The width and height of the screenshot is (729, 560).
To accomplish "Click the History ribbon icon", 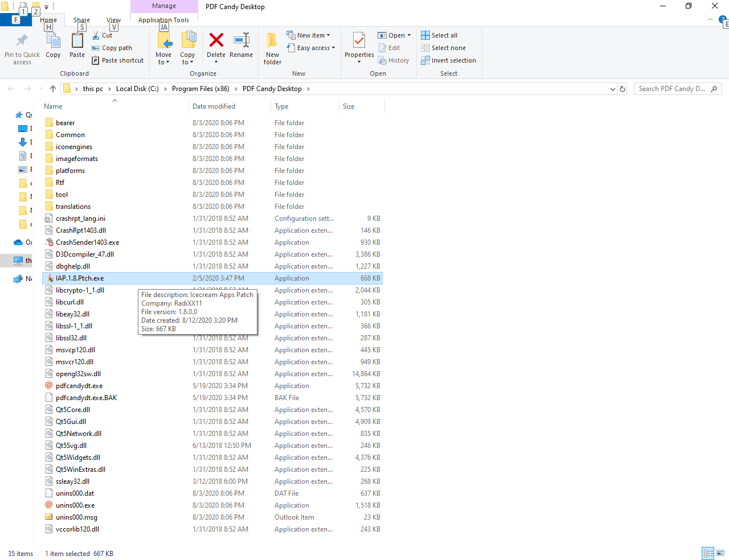I will [383, 61].
